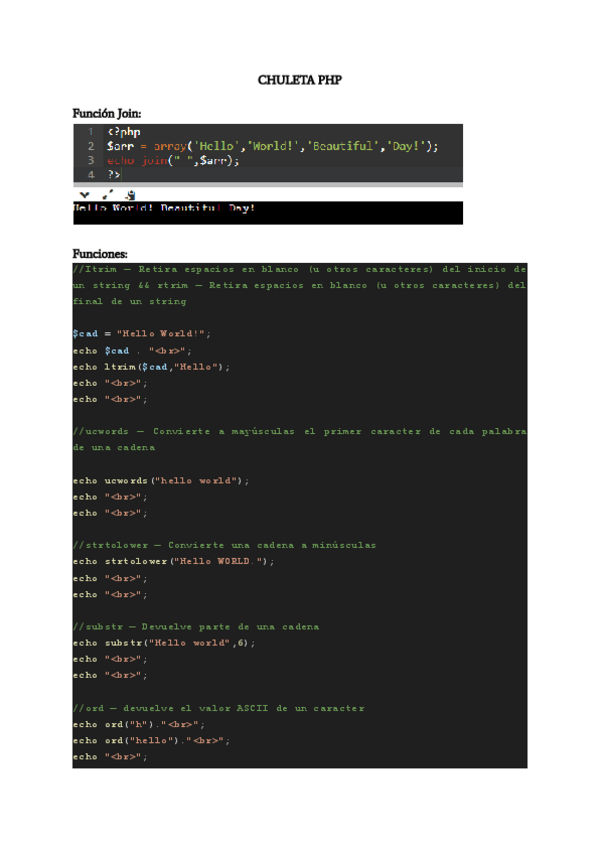Click line number 3 in the editor gutter
600x848 pixels.
(91, 160)
